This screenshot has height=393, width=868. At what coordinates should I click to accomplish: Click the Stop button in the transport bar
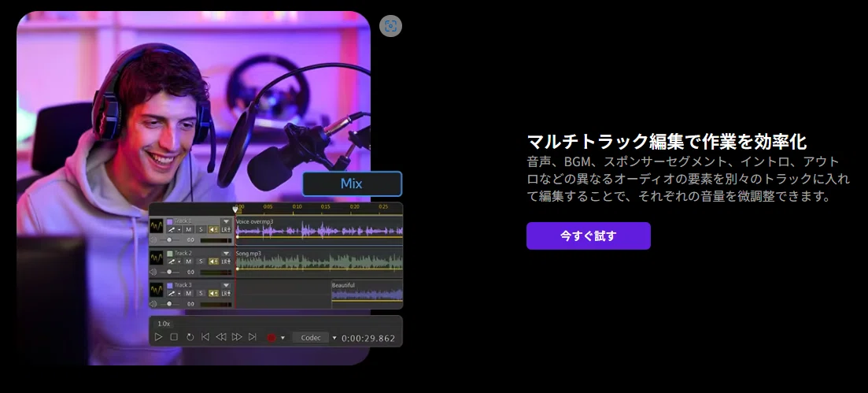click(174, 337)
